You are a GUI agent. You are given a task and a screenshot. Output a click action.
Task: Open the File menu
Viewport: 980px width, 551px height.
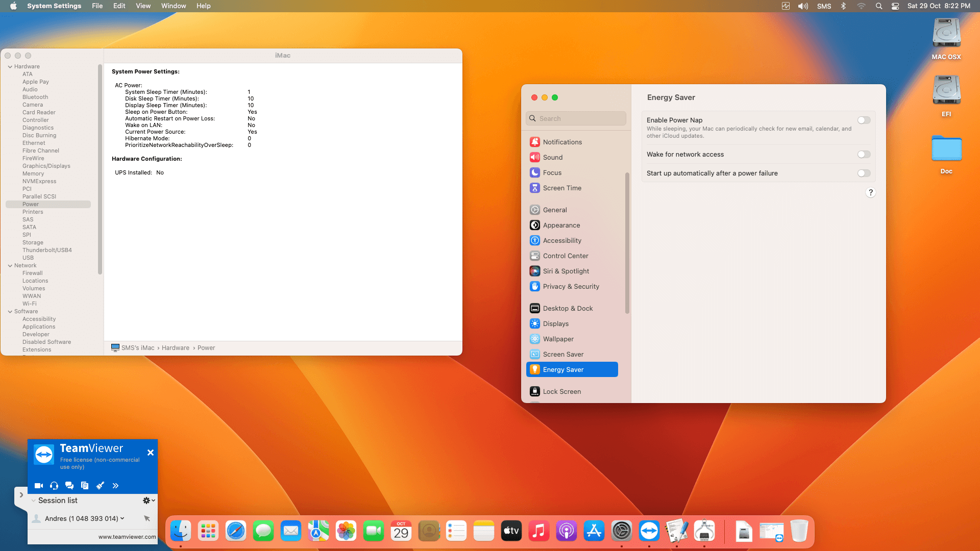[x=97, y=6]
